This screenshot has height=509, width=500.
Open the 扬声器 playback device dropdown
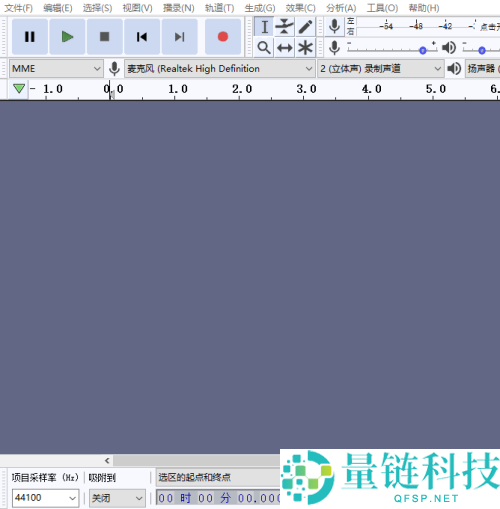click(482, 69)
